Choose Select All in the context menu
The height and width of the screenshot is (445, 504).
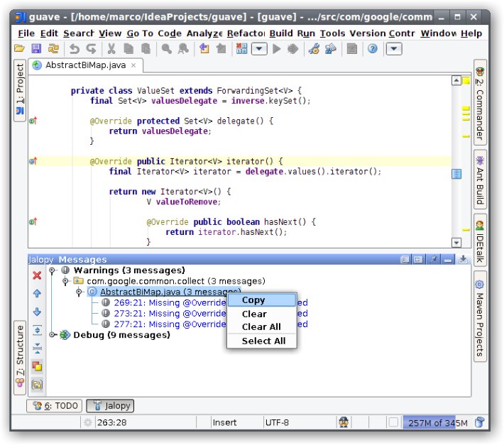tap(262, 341)
